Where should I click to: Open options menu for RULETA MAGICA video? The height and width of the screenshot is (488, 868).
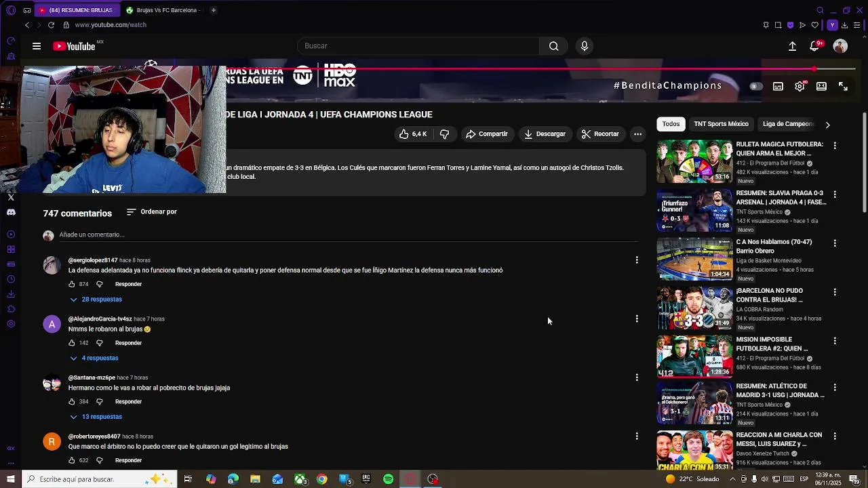coord(835,146)
